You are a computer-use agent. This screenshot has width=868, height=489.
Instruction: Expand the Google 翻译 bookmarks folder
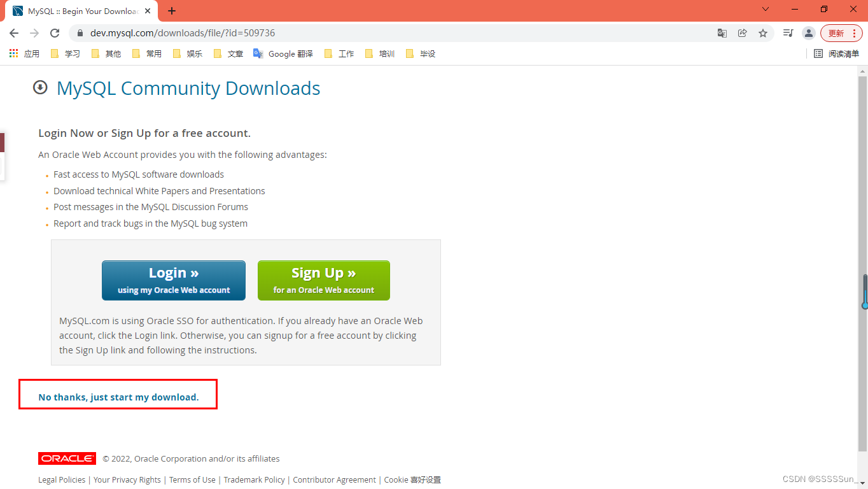click(x=283, y=53)
